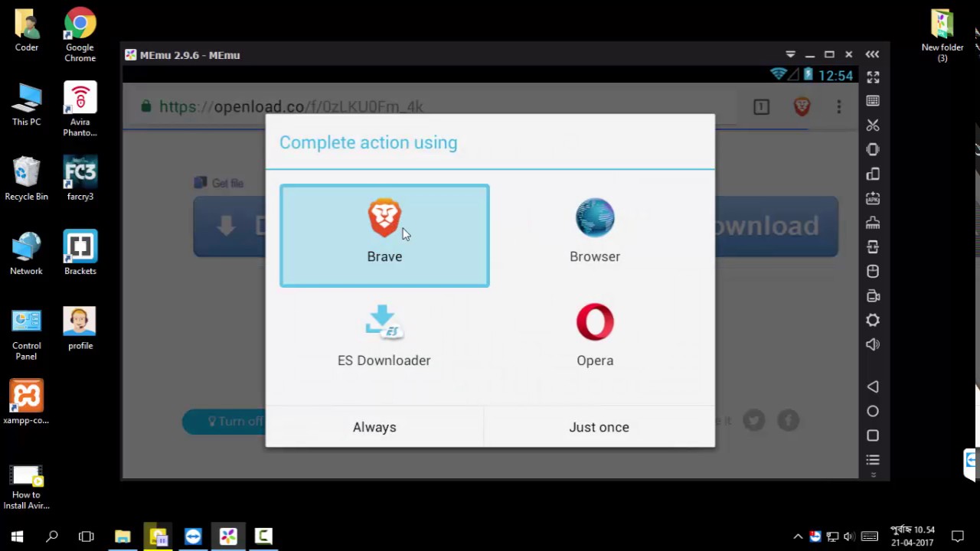Open TeamViewer from the taskbar
The width and height of the screenshot is (980, 551).
click(x=193, y=536)
